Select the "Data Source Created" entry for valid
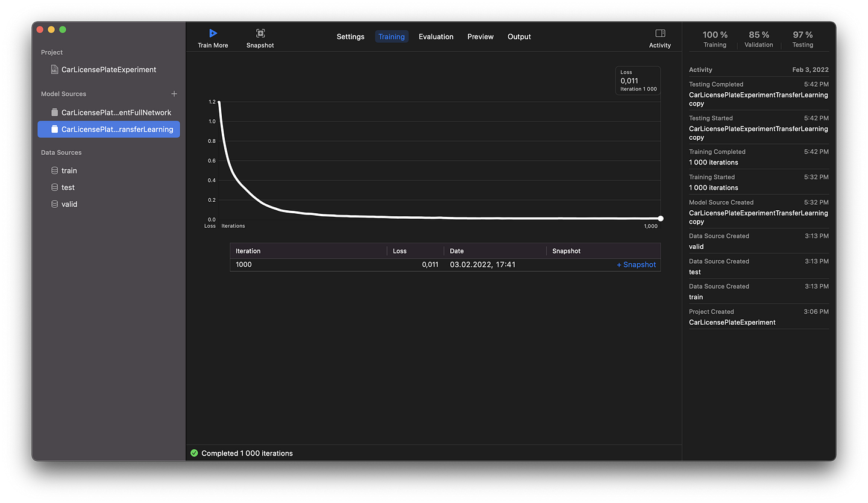The image size is (868, 503). (759, 241)
